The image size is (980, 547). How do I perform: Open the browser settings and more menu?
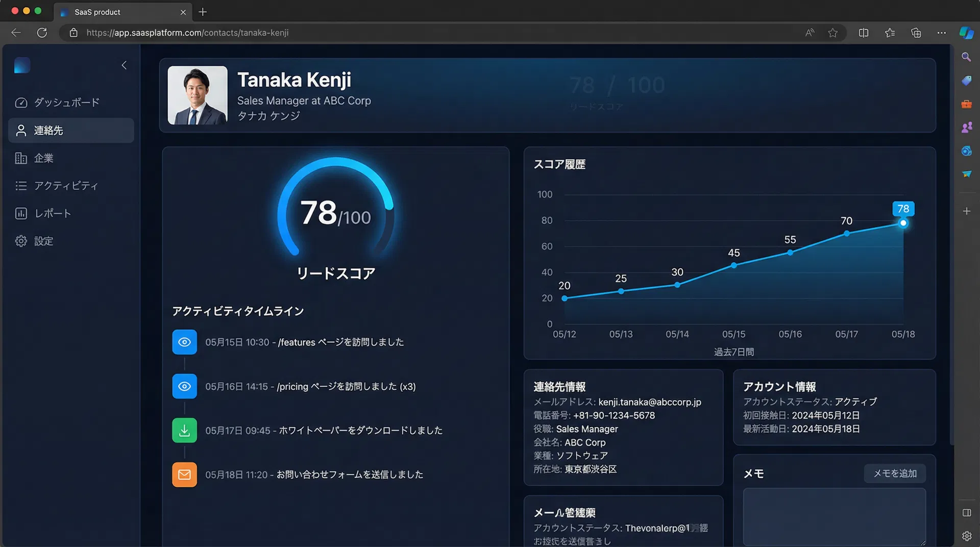(x=942, y=33)
